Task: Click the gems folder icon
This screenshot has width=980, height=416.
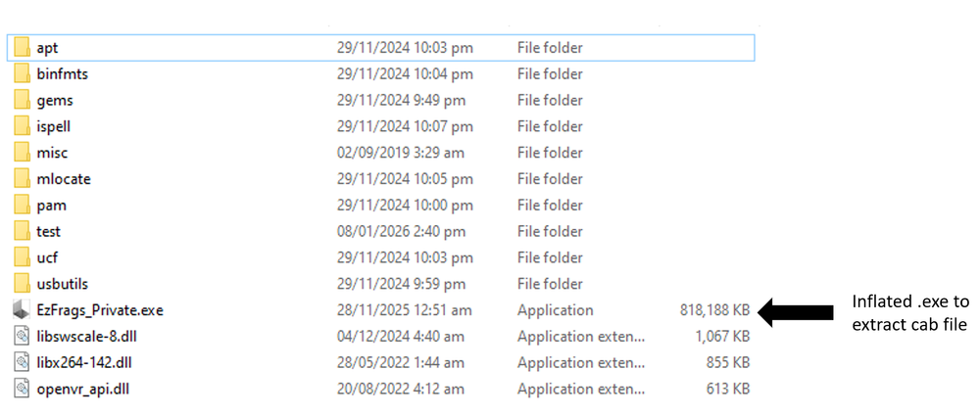Action: (22, 100)
